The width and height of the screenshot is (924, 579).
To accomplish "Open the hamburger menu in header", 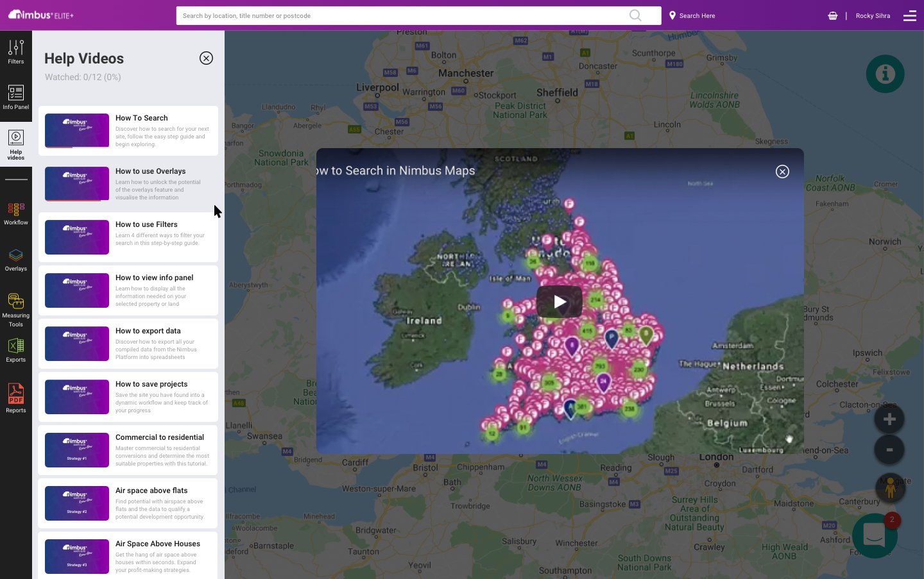I will pyautogui.click(x=910, y=15).
